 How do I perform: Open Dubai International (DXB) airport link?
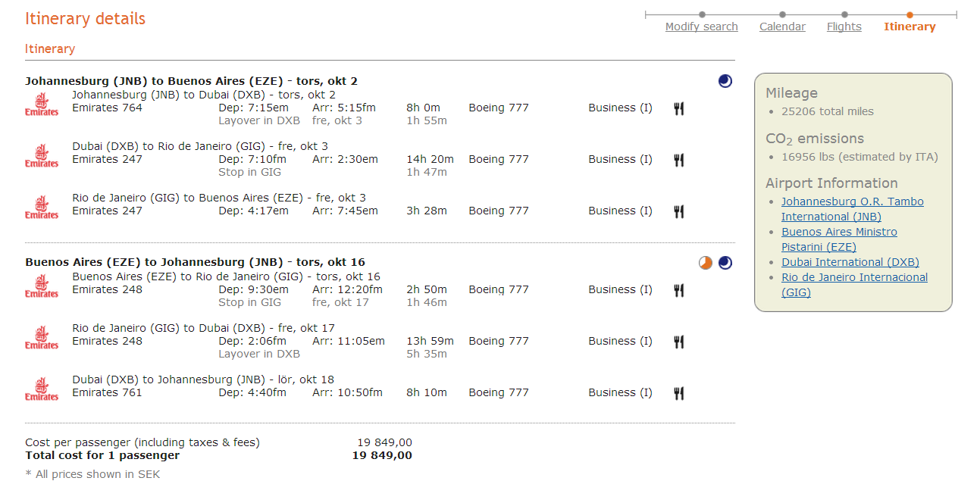[850, 262]
